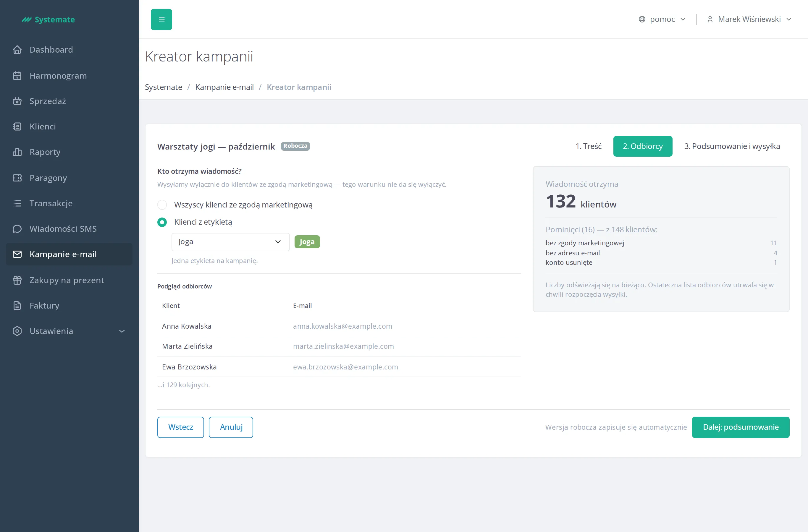Click the Faktury document icon
This screenshot has height=532, width=808.
tap(17, 305)
